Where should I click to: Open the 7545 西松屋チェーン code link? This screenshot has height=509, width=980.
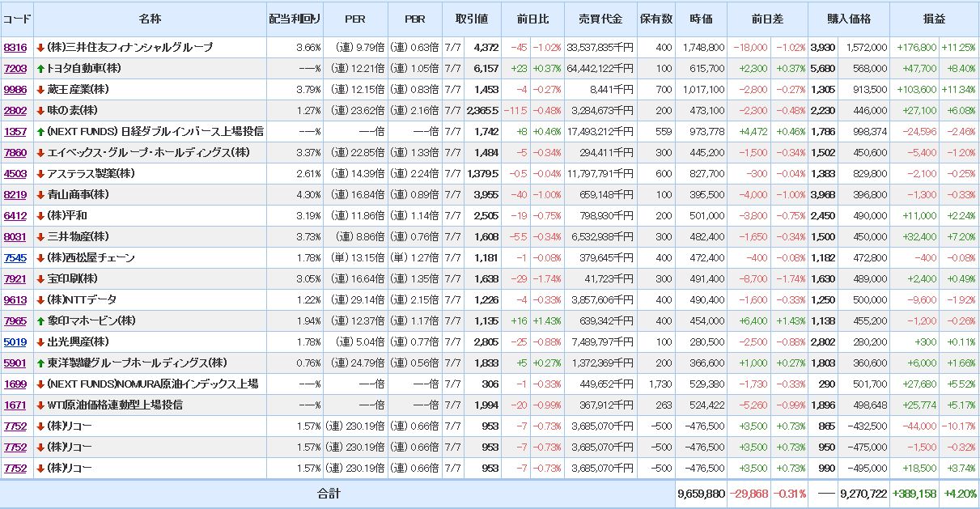pyautogui.click(x=15, y=258)
